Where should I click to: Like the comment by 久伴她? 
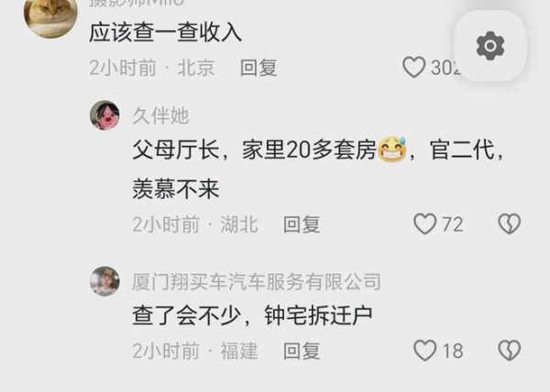pyautogui.click(x=424, y=223)
